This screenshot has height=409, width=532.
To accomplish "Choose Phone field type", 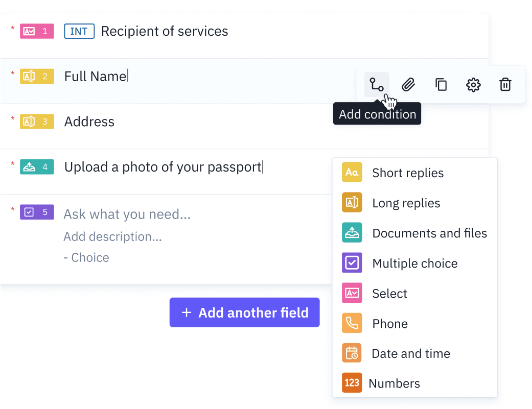I will (389, 324).
